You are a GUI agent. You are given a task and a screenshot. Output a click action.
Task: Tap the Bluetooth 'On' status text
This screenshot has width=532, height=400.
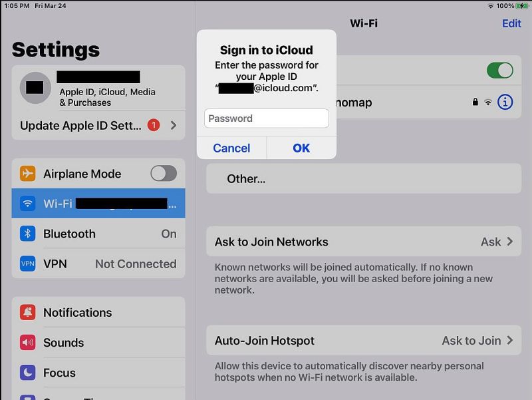click(x=169, y=234)
